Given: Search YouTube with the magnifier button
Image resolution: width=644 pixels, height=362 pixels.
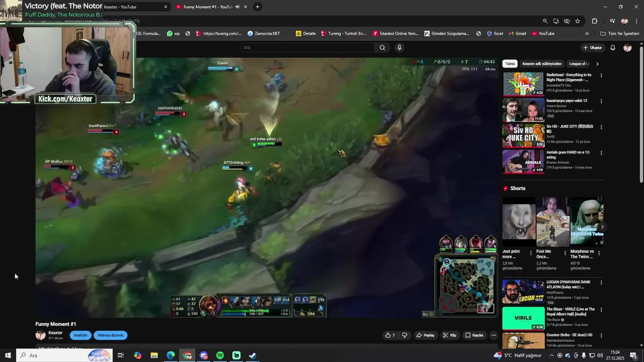Looking at the screenshot, I should point(382,48).
